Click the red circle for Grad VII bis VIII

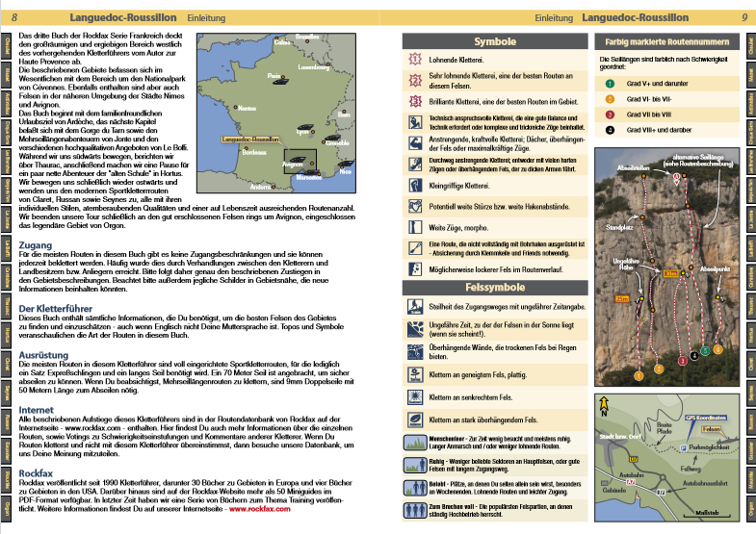[x=610, y=114]
